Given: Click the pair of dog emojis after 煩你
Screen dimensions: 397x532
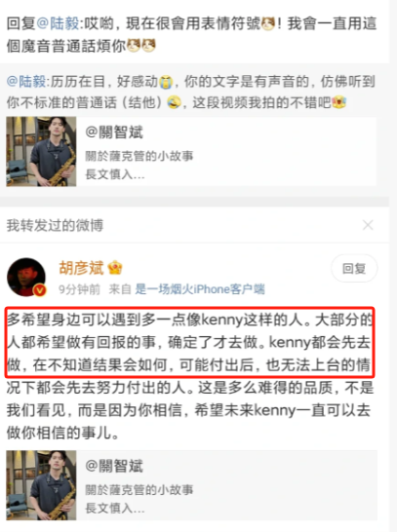Looking at the screenshot, I should click(141, 46).
